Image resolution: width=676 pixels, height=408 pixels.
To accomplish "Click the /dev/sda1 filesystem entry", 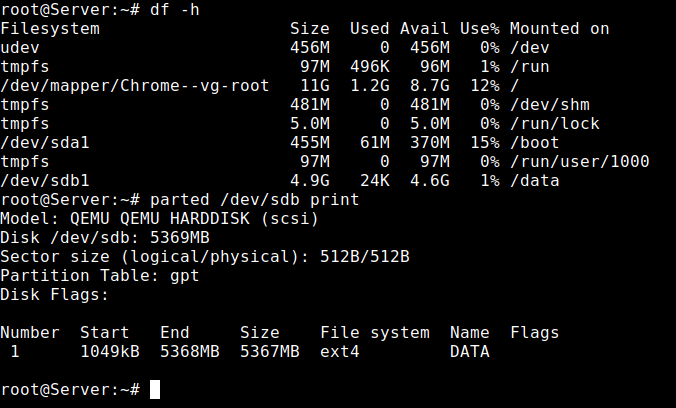I will [45, 143].
